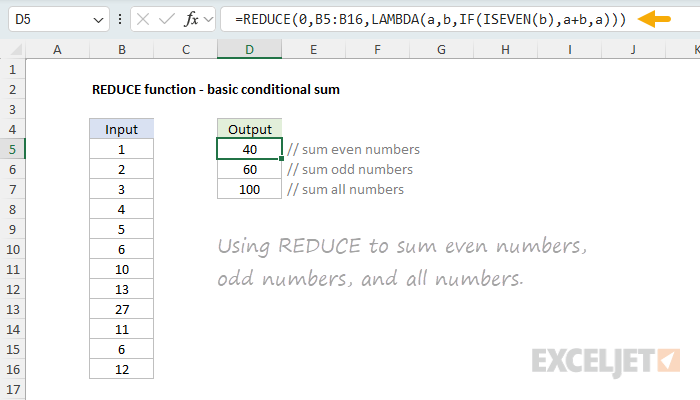700x400 pixels.
Task: Open Insert Function fx icon
Action: click(x=191, y=19)
